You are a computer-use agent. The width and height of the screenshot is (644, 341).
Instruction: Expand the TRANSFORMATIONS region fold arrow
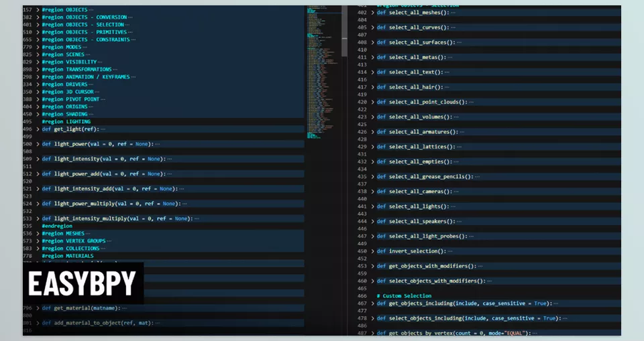[x=38, y=70]
